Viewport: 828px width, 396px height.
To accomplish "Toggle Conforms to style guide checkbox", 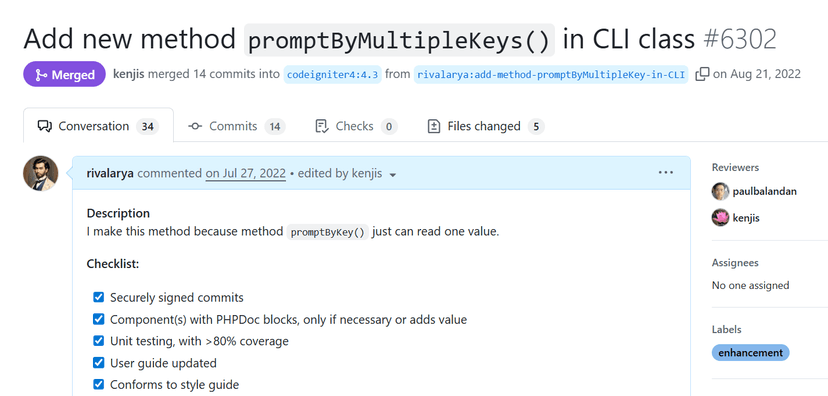I will click(x=99, y=384).
